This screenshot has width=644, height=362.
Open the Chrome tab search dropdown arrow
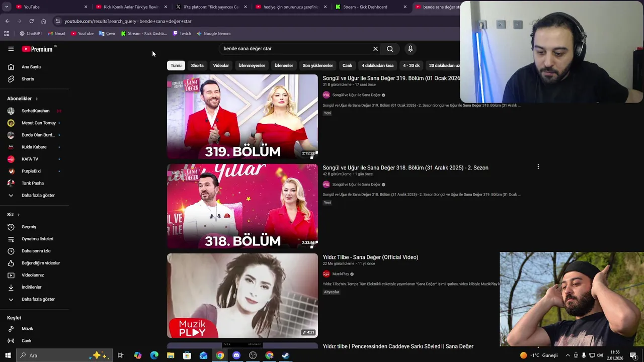7,7
